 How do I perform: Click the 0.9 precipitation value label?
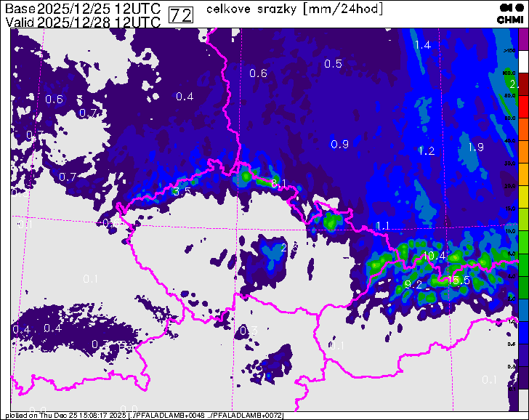(x=339, y=144)
